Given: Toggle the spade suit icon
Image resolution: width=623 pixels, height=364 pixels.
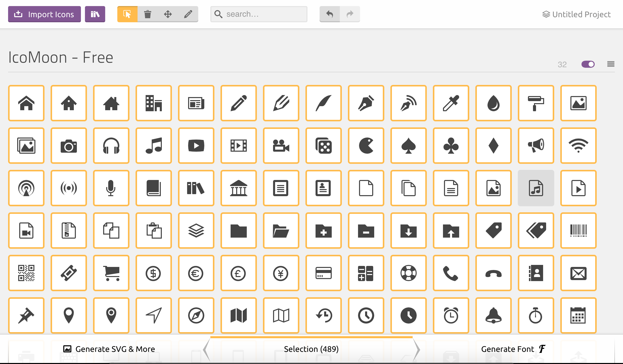Looking at the screenshot, I should tap(409, 146).
